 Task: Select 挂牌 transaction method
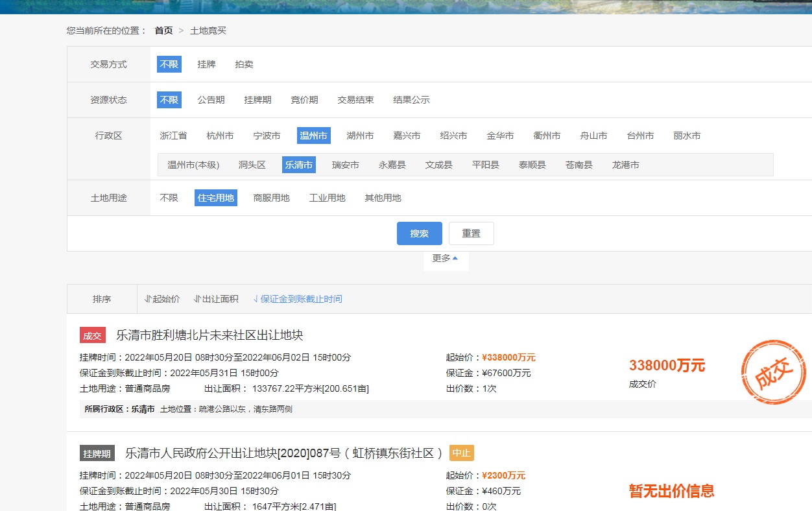coord(206,64)
